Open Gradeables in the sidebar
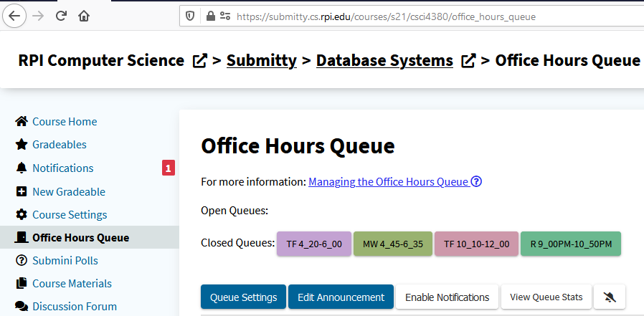The width and height of the screenshot is (644, 316). click(60, 145)
